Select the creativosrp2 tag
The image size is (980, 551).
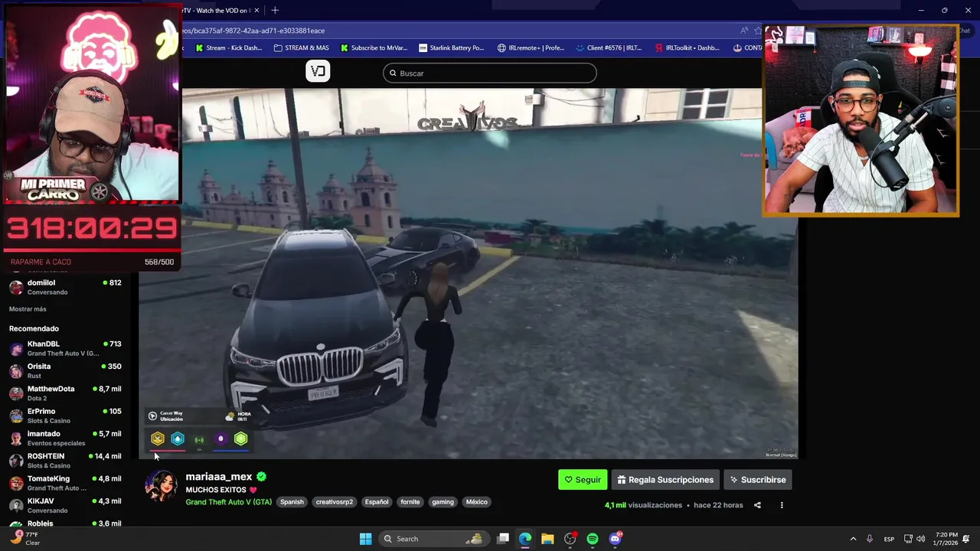point(335,502)
